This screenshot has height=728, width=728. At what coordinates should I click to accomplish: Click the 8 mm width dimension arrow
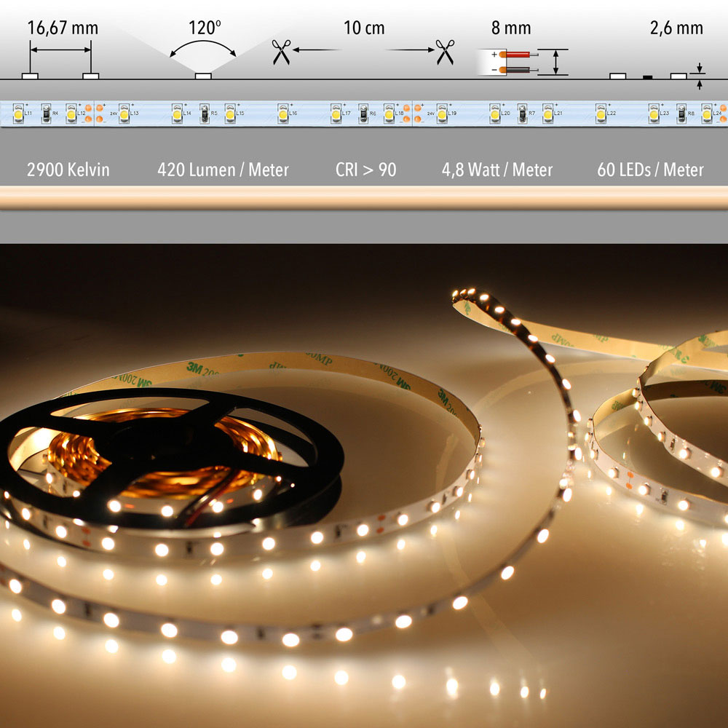coord(557,62)
